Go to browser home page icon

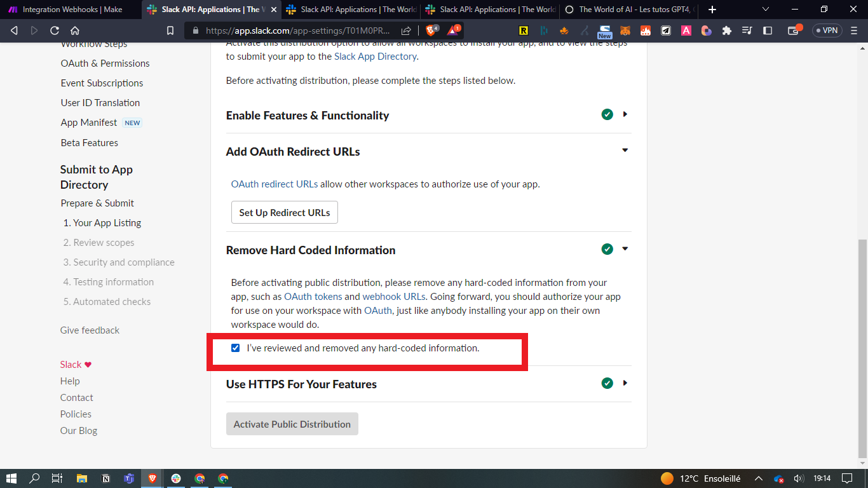tap(75, 30)
